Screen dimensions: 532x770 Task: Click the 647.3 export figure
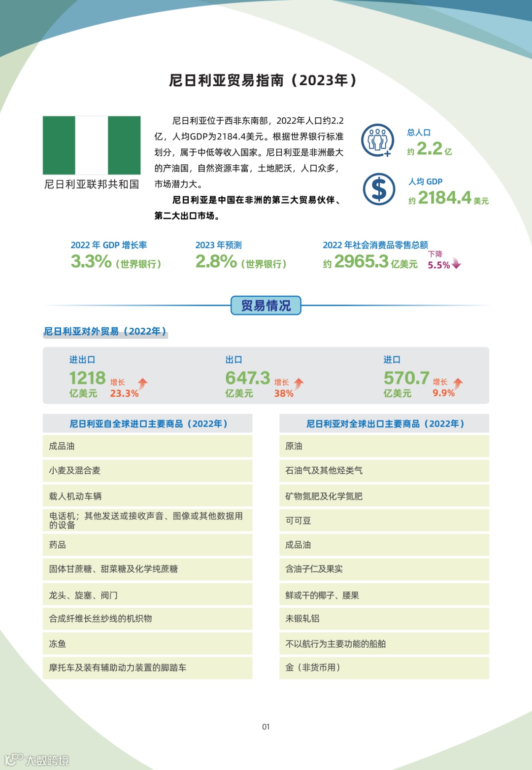[248, 378]
